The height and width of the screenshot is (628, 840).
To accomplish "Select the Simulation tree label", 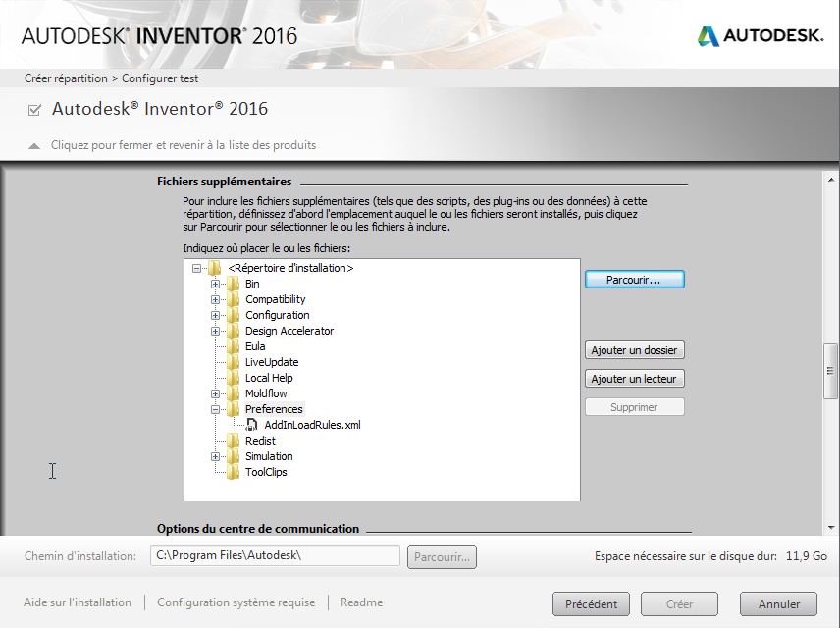I will tap(269, 456).
